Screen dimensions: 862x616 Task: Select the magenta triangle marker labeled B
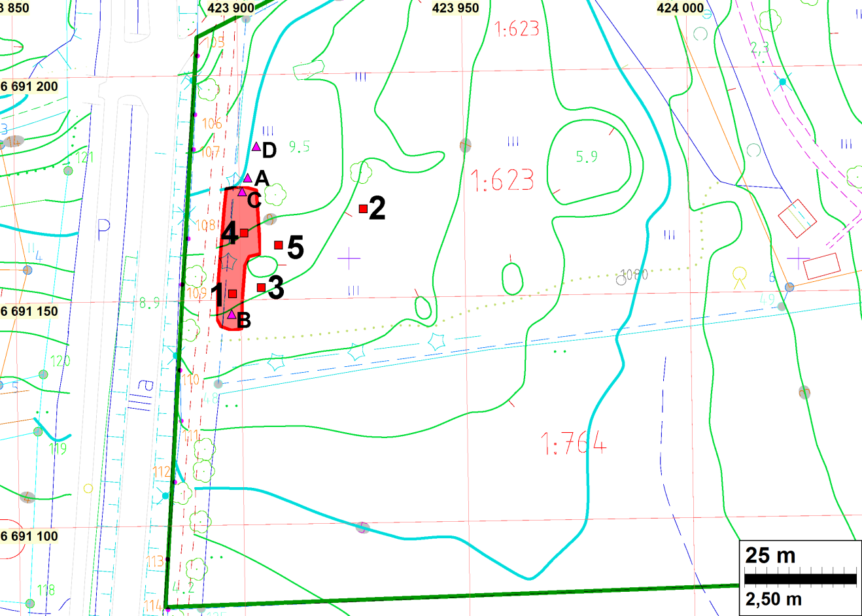(x=232, y=315)
